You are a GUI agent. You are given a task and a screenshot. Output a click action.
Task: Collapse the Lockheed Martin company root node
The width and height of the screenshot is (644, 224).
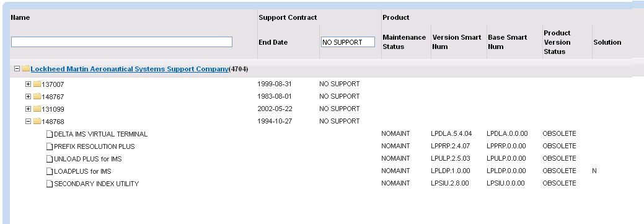(x=17, y=69)
